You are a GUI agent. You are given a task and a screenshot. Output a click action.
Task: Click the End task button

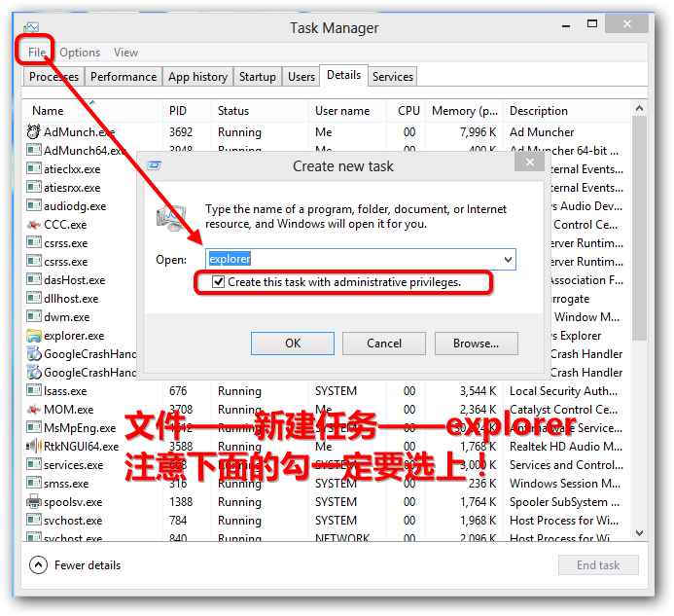598,565
